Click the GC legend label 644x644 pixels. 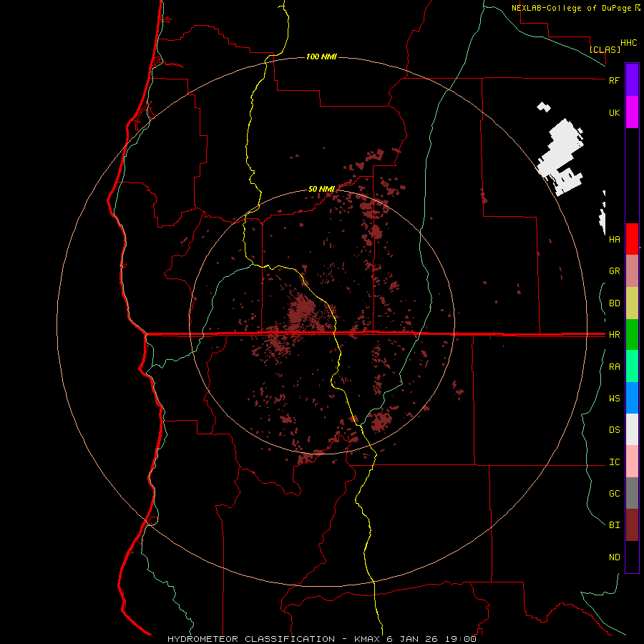[614, 494]
